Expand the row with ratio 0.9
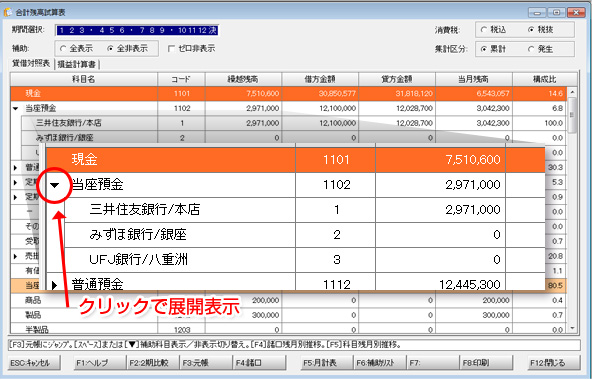 coord(16,197)
